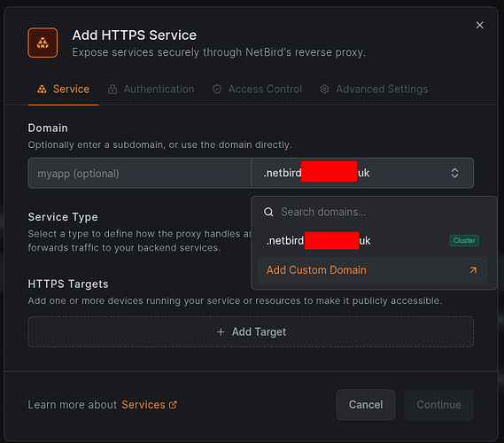Click the Domain heading label
Screen dimensions: 504x443
click(x=48, y=128)
